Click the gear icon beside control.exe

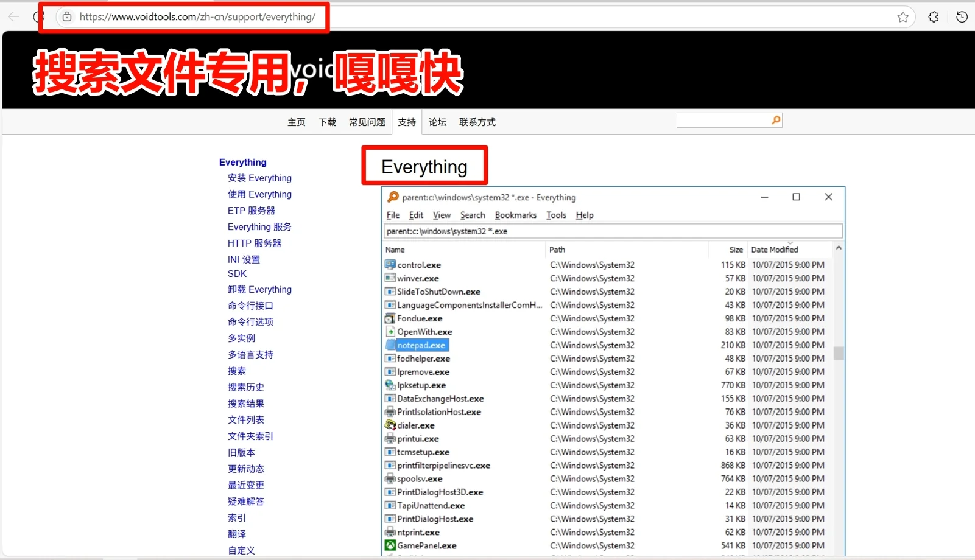(x=390, y=264)
